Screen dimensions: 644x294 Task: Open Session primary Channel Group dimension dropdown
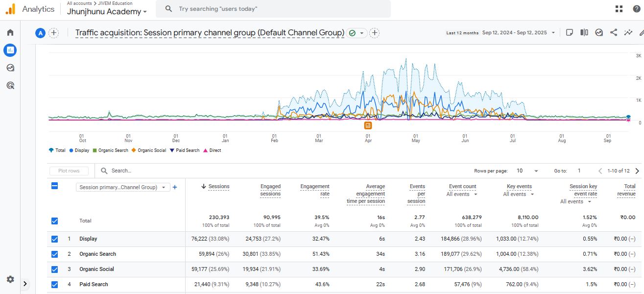coord(123,187)
